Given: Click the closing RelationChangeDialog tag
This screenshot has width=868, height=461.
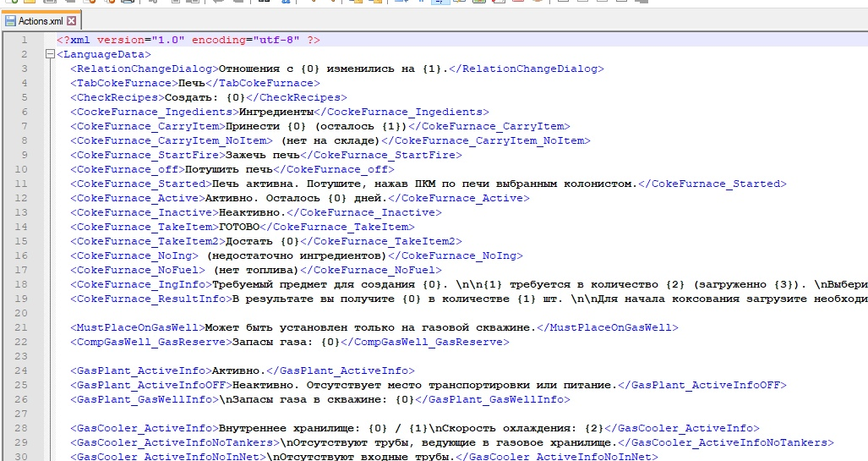Looking at the screenshot, I should click(526, 69).
